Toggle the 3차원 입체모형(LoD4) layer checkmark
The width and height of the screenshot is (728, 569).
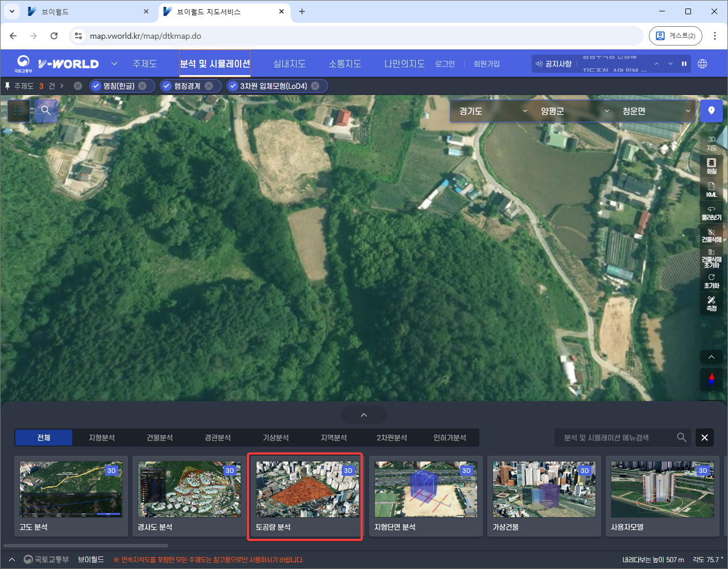pos(233,86)
